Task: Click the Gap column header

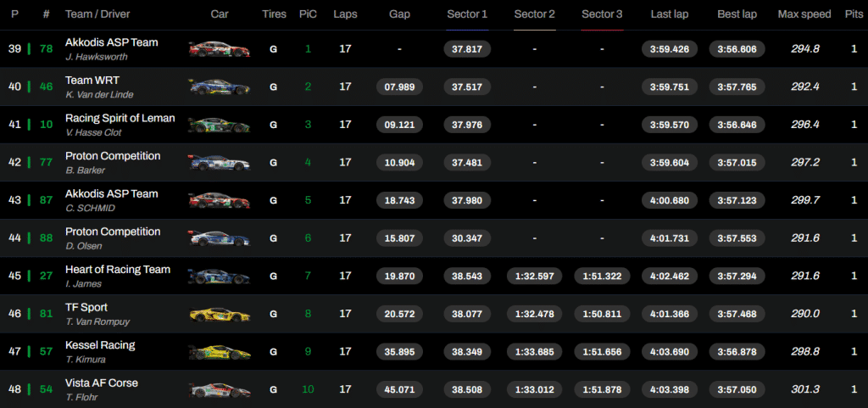Action: click(399, 14)
